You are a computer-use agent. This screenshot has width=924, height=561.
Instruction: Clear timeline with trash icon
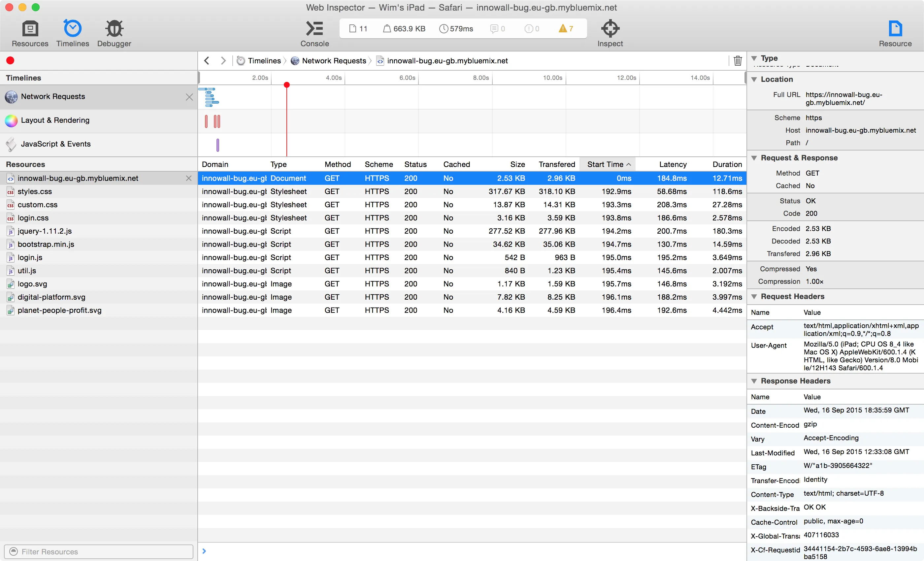(x=737, y=61)
